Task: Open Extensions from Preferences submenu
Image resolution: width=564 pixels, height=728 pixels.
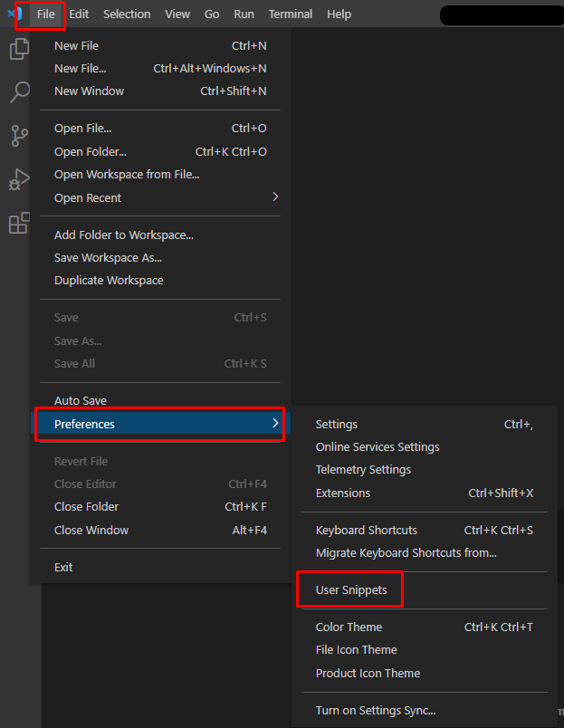Action: tap(425, 493)
